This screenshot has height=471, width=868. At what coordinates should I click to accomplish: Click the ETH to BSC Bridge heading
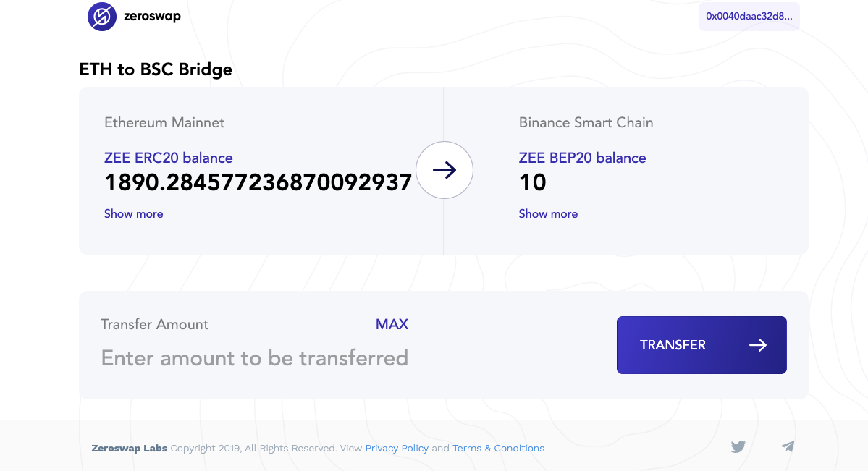pyautogui.click(x=156, y=69)
